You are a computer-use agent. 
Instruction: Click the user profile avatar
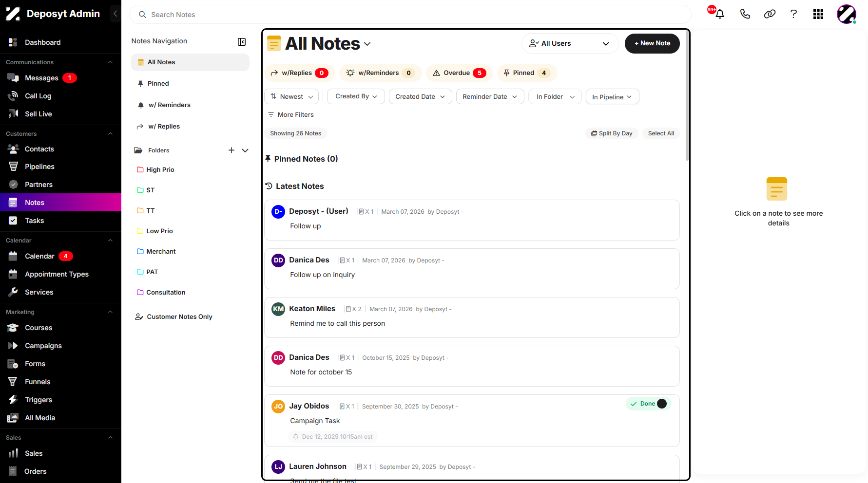847,14
